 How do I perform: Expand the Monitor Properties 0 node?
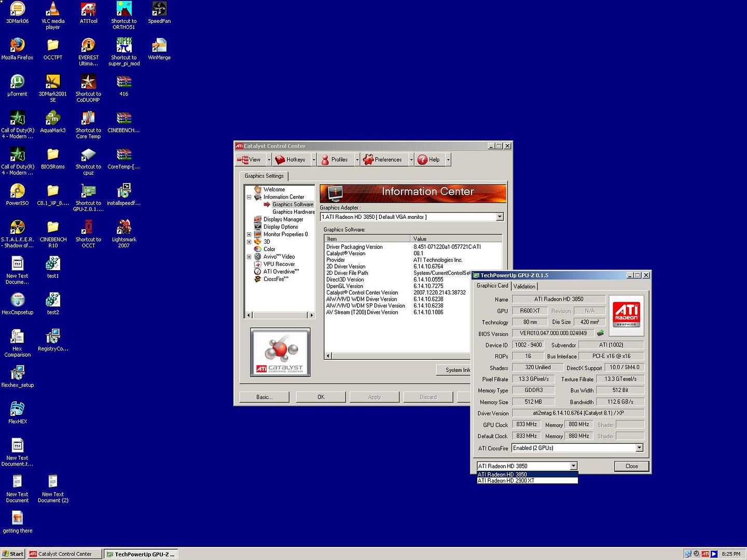249,234
